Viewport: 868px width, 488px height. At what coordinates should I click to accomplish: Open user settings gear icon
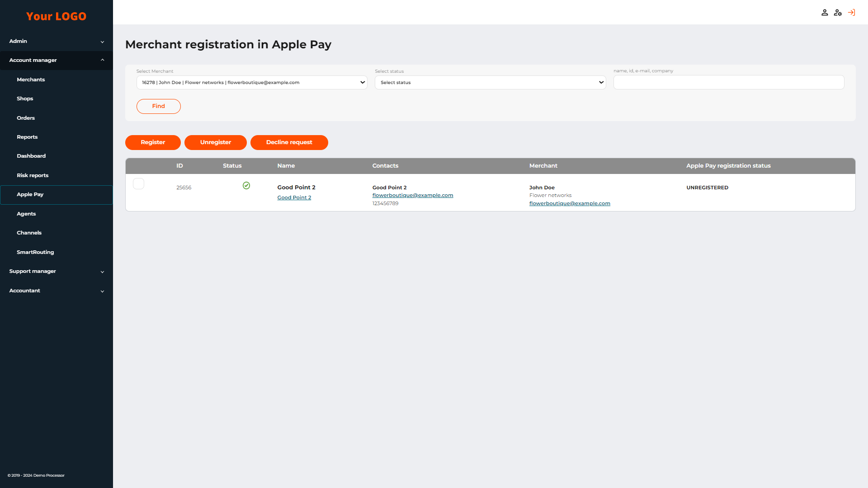click(x=838, y=13)
